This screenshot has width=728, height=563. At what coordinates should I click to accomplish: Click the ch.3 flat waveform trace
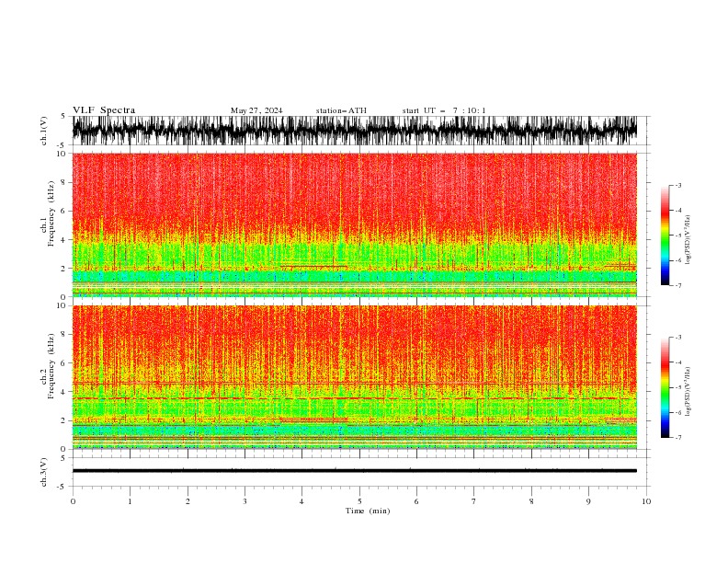point(355,471)
